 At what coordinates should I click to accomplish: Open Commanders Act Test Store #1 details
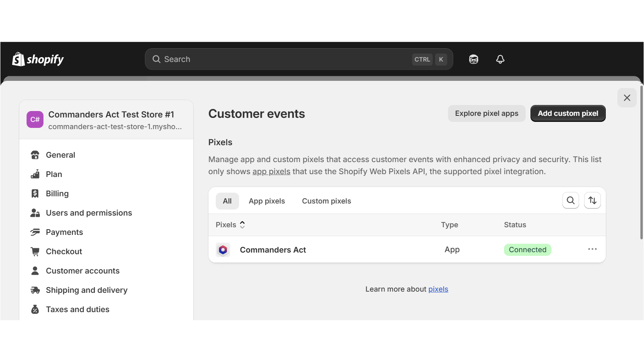click(x=106, y=120)
